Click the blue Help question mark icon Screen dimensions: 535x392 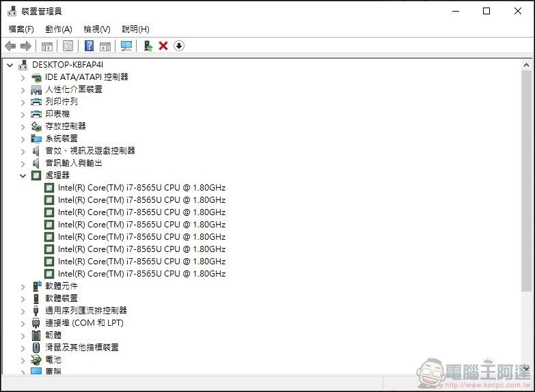click(89, 46)
